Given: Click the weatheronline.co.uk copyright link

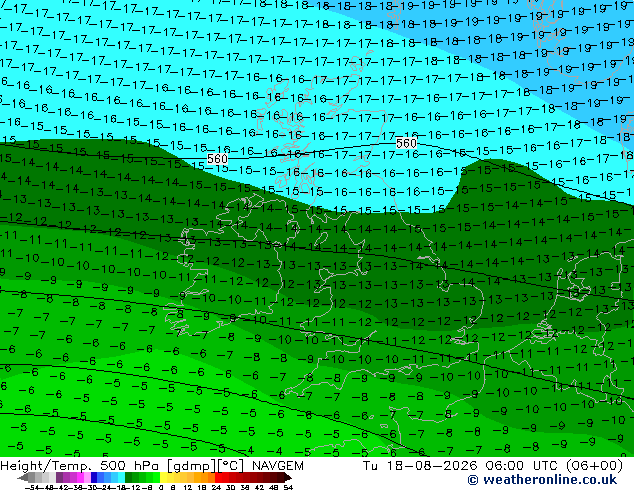Looking at the screenshot, I should (x=542, y=479).
